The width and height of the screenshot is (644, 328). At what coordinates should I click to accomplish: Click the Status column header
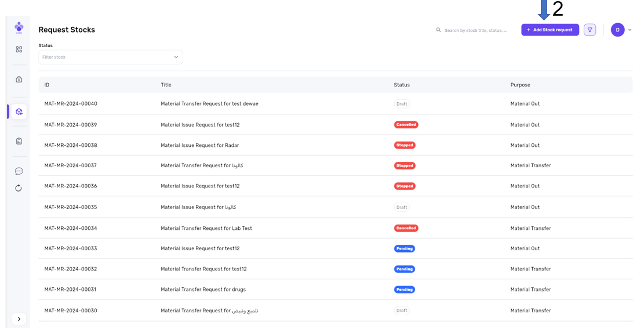pos(402,85)
